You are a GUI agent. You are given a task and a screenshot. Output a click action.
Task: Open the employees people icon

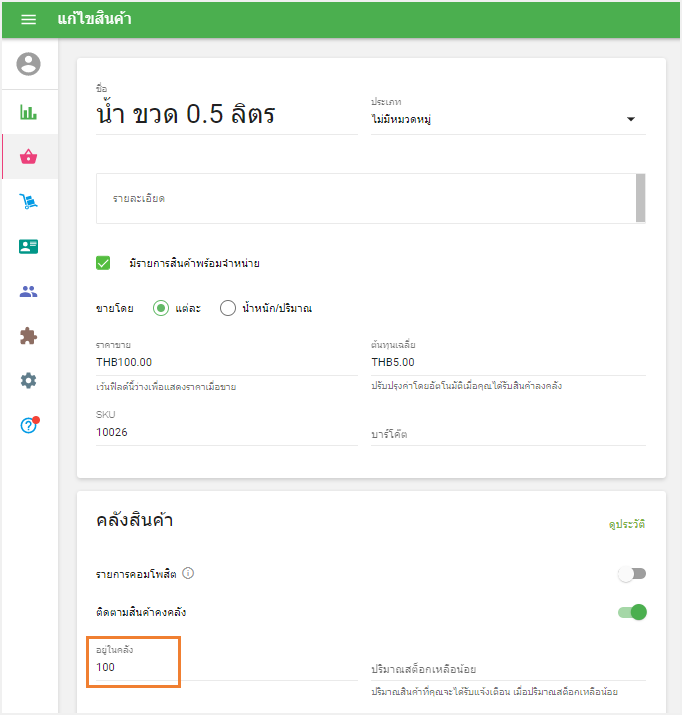29,292
